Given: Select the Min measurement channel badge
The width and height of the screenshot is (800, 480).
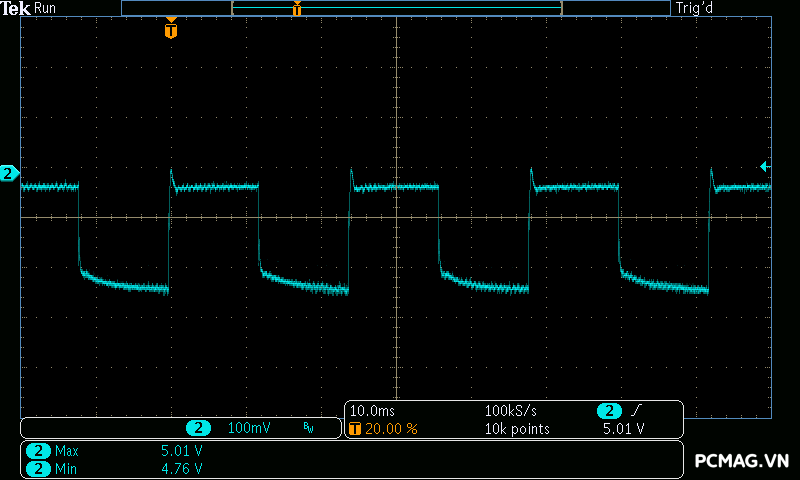Looking at the screenshot, I should click(38, 467).
